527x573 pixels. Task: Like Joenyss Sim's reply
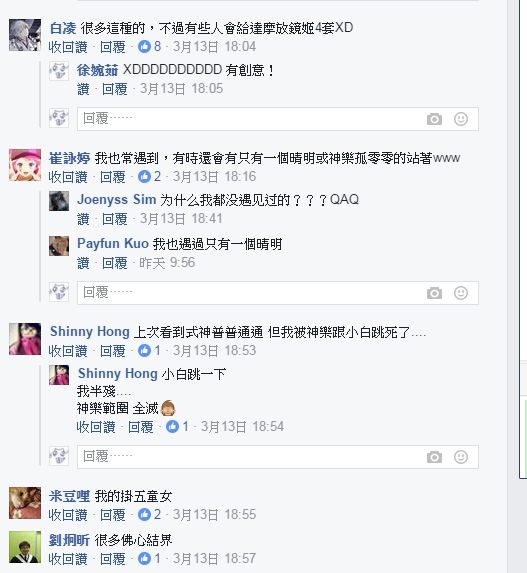click(x=83, y=219)
